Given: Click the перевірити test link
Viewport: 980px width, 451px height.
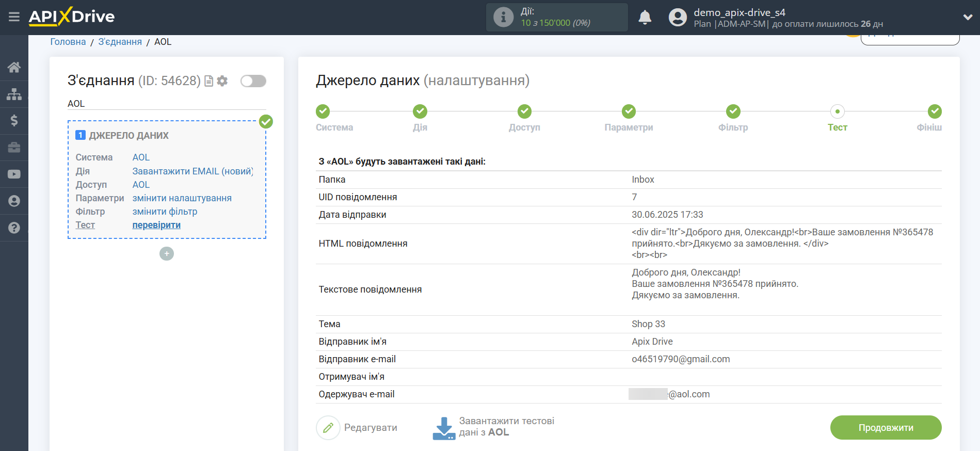Looking at the screenshot, I should point(156,225).
